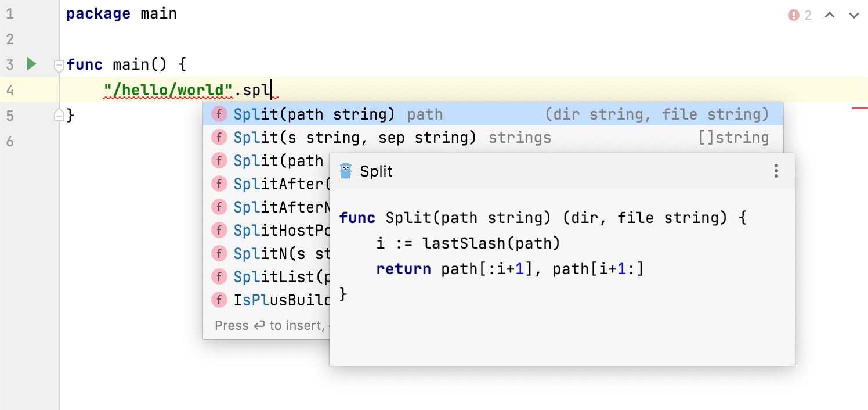Click the red error stripe marker

coord(859,108)
